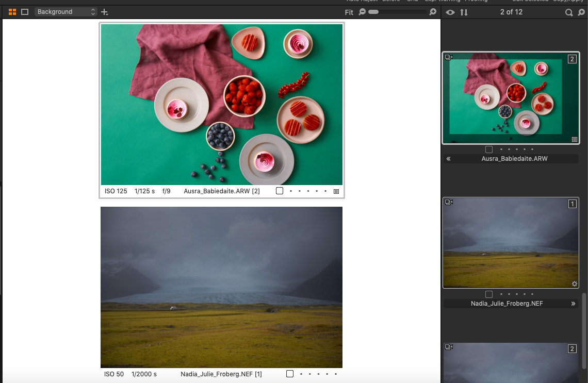The width and height of the screenshot is (588, 383).
Task: Click variant icon on the bottom browser thumbnail
Action: click(449, 347)
